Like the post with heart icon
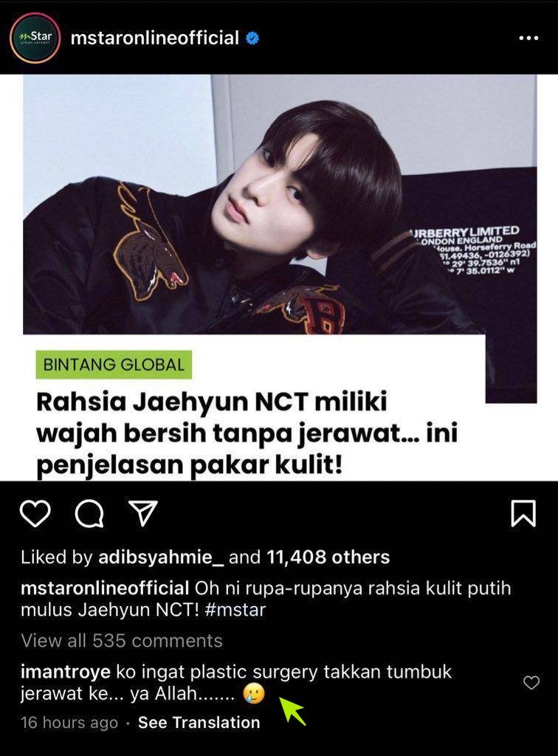Viewport: 558px width, 756px height. pos(35,513)
